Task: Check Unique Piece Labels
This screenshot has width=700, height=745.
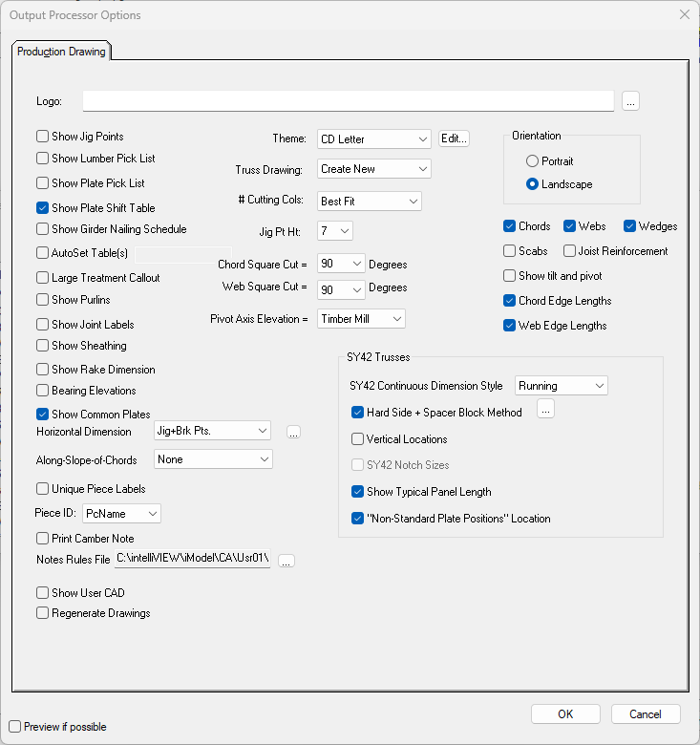Action: coord(42,489)
